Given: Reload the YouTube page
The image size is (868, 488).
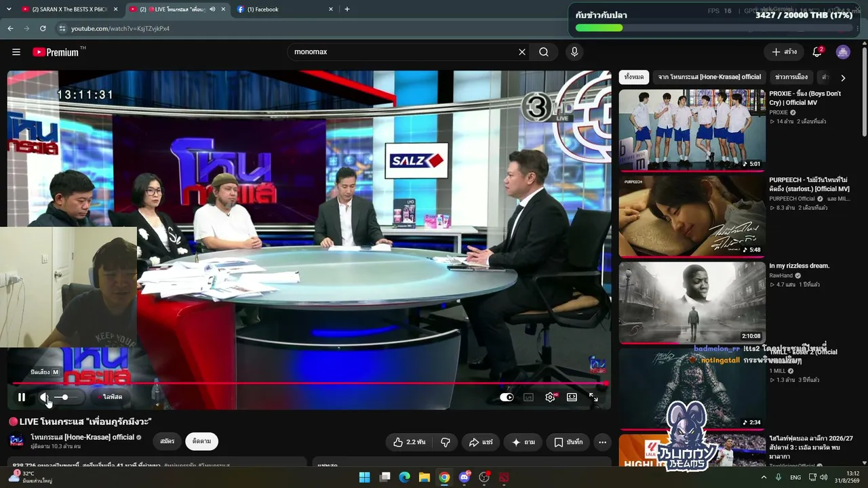Looking at the screenshot, I should pos(43,28).
